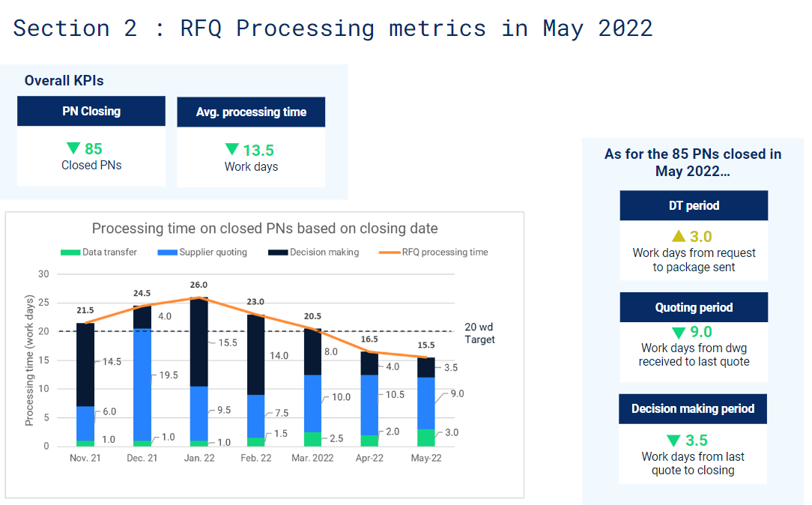The height and width of the screenshot is (505, 812).
Task: Click the green down arrow beside 85
Action: click(x=73, y=148)
